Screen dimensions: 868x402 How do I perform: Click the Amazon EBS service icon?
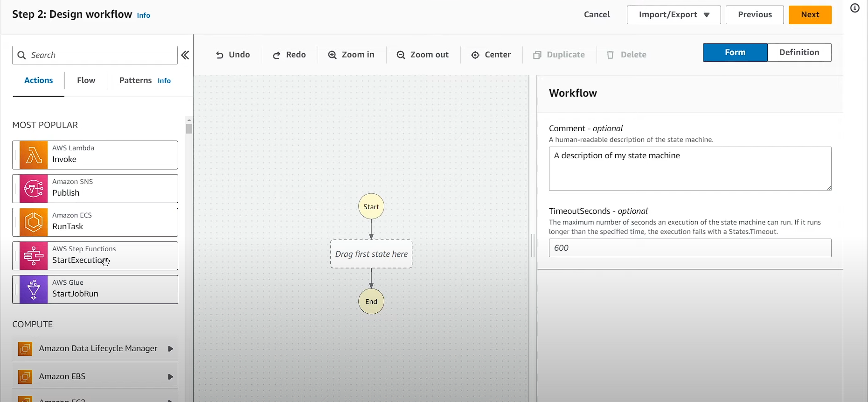[25, 376]
